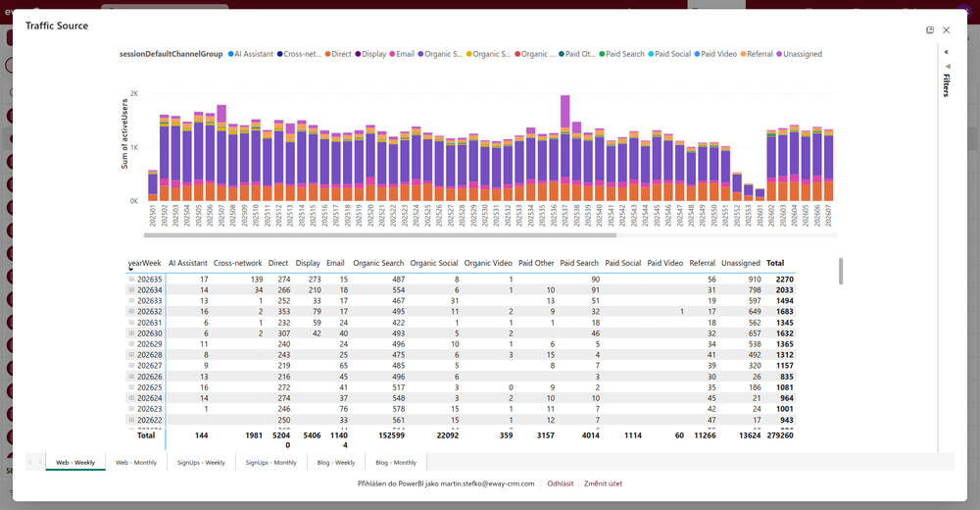Click the Odhlásit sign-out link
Image resolution: width=980 pixels, height=510 pixels.
pos(560,484)
